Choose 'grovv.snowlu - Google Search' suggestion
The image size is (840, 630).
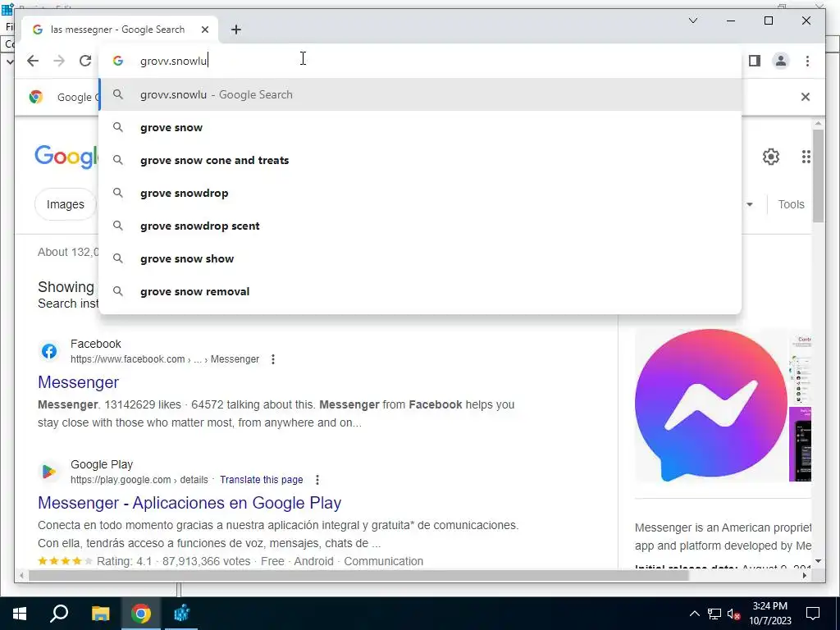tap(421, 94)
